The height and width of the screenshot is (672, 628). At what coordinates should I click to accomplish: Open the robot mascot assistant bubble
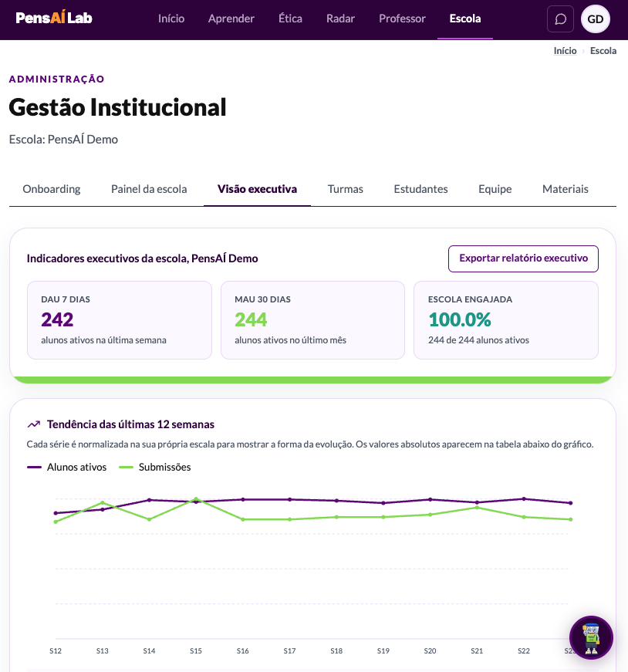tap(591, 637)
